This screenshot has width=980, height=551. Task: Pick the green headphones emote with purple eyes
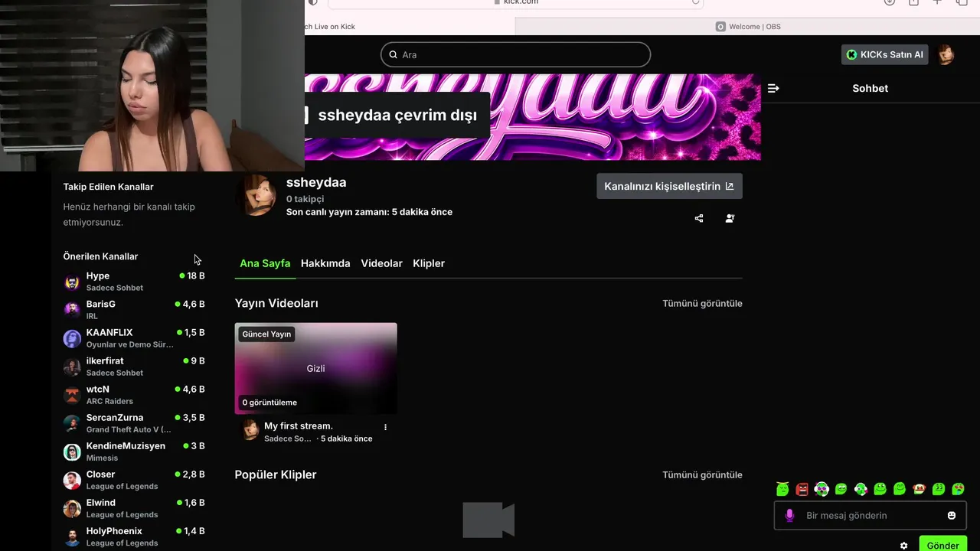coord(822,488)
